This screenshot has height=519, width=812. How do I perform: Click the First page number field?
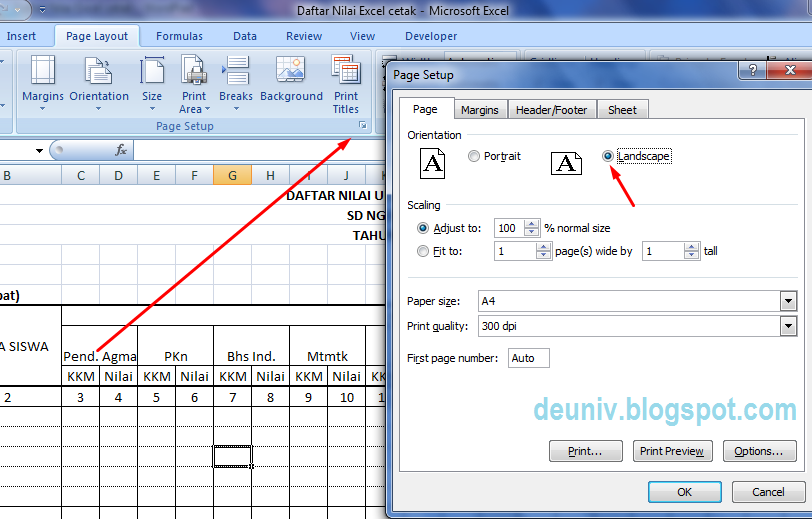point(529,358)
